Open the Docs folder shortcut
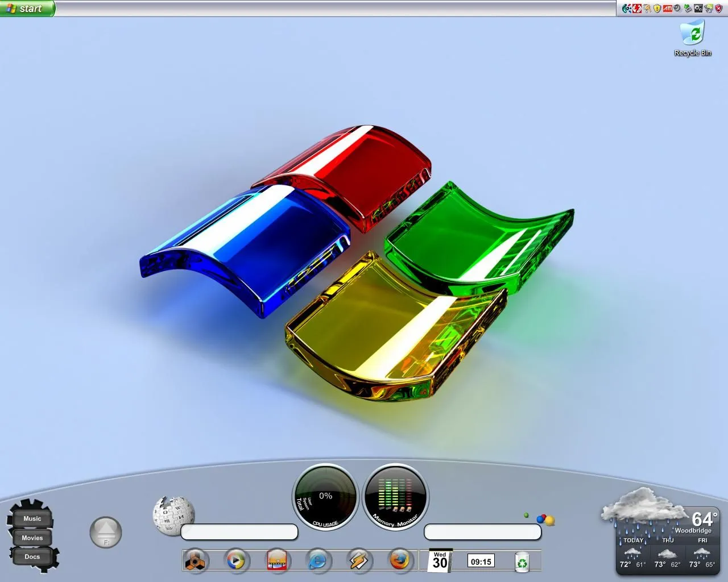The width and height of the screenshot is (728, 582). point(32,556)
